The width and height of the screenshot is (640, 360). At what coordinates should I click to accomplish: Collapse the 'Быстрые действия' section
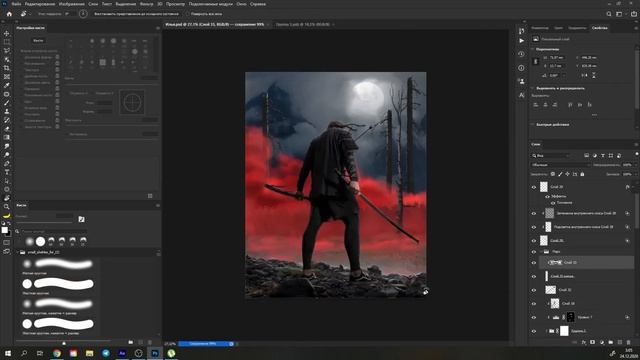(x=533, y=124)
